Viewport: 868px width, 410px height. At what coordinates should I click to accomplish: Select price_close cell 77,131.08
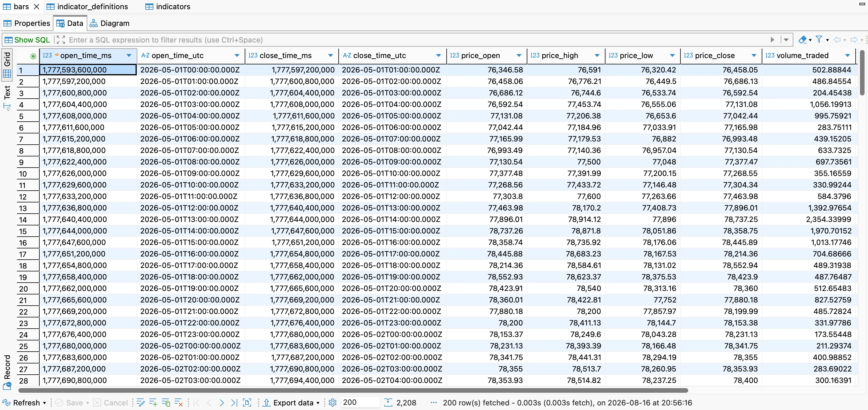pyautogui.click(x=721, y=105)
